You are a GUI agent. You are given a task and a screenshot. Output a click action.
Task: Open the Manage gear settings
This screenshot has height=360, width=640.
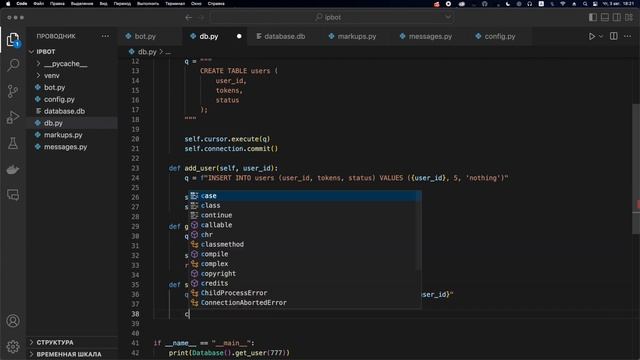tap(13, 347)
